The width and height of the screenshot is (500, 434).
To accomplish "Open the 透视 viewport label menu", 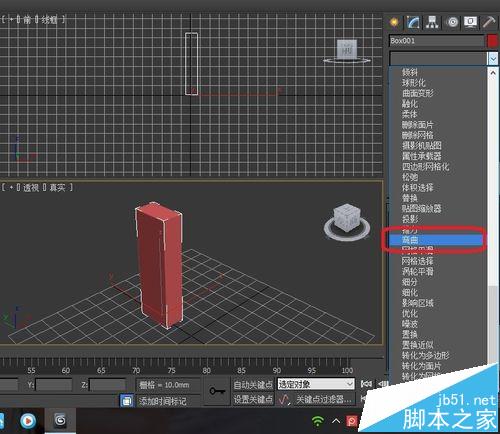I will 31,188.
